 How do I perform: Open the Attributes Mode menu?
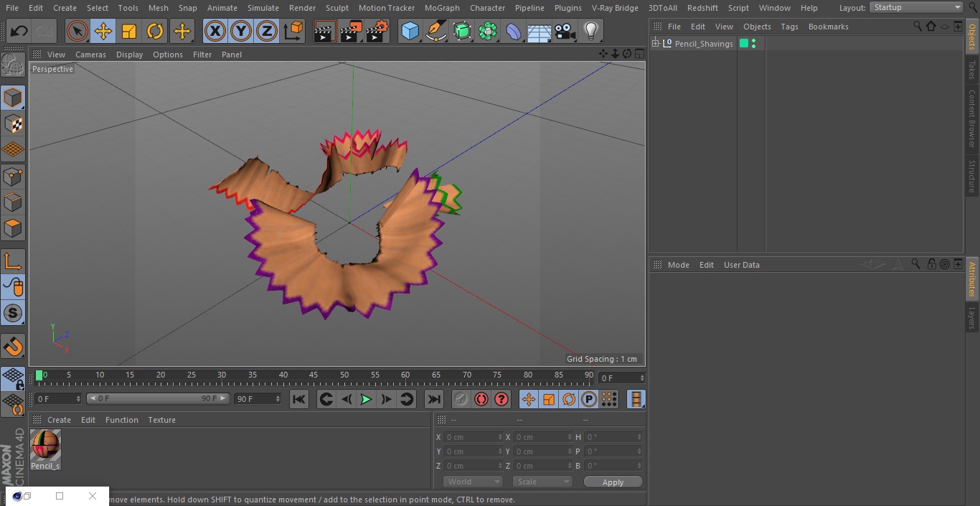678,265
